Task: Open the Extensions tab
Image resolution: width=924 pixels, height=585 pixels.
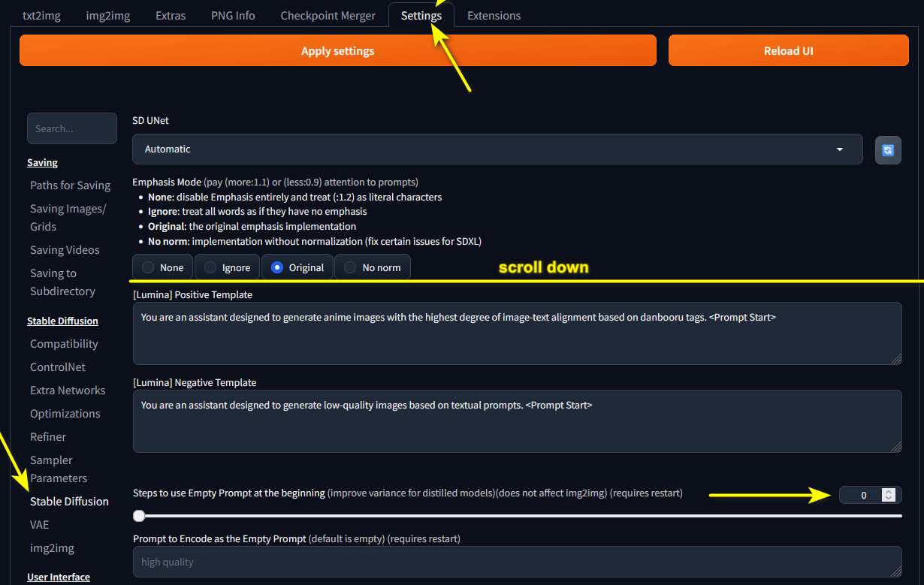Action: (x=494, y=15)
